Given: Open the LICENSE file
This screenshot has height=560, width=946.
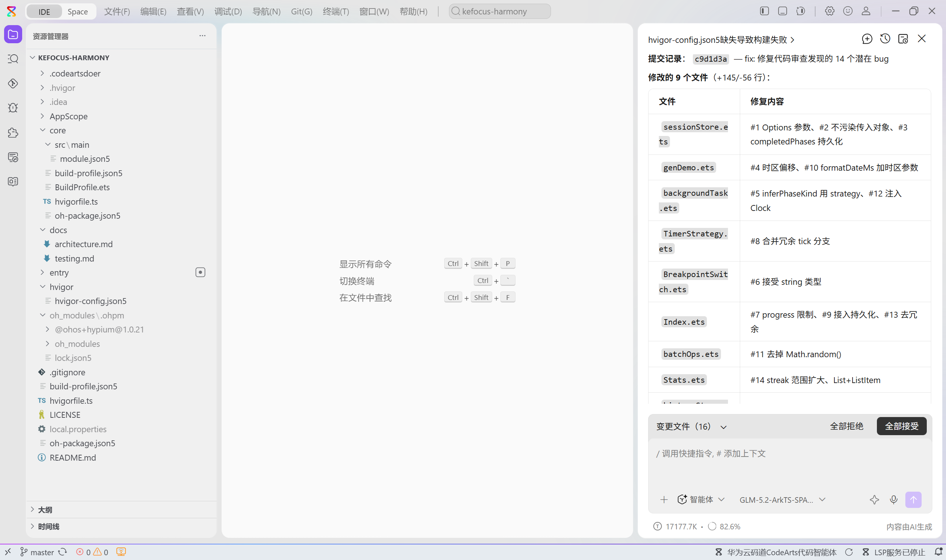Looking at the screenshot, I should [x=65, y=415].
